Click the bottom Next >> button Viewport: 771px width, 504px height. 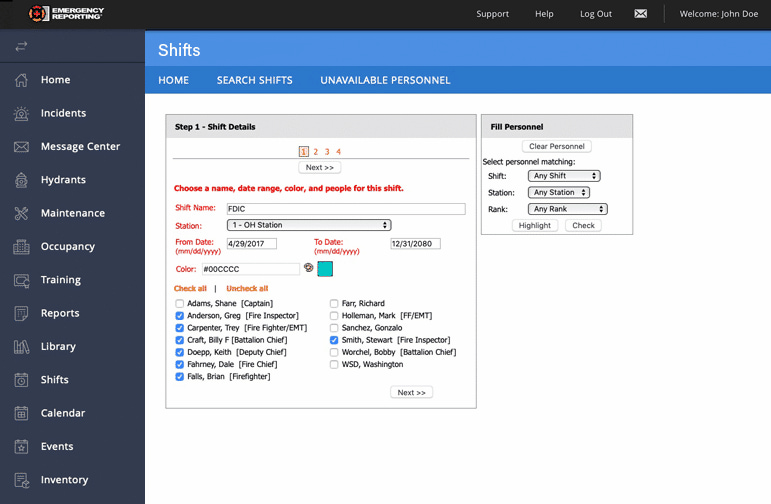pyautogui.click(x=412, y=393)
